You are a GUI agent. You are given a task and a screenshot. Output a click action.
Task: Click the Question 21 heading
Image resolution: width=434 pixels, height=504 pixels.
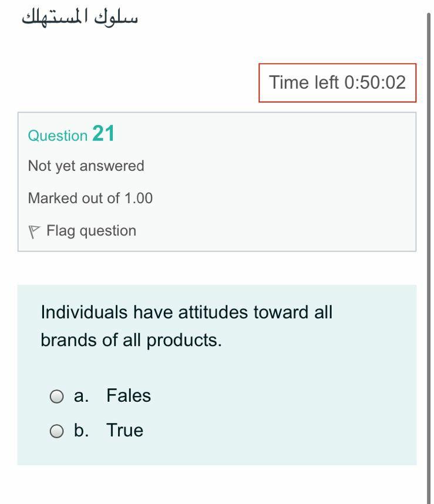[x=70, y=135]
